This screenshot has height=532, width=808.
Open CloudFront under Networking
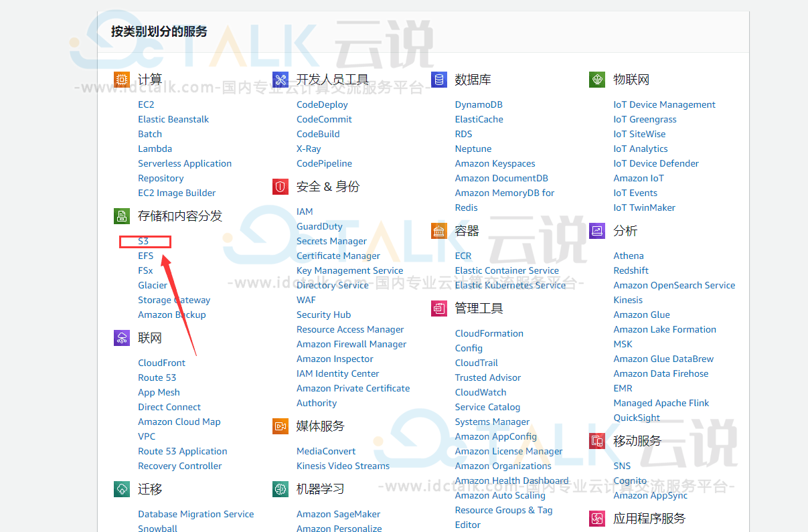tap(161, 363)
